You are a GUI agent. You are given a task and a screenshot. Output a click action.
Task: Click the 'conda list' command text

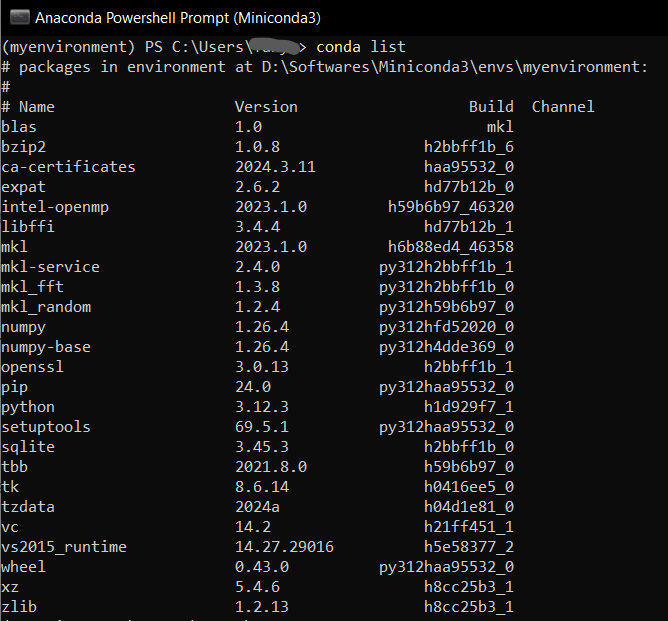tap(360, 47)
